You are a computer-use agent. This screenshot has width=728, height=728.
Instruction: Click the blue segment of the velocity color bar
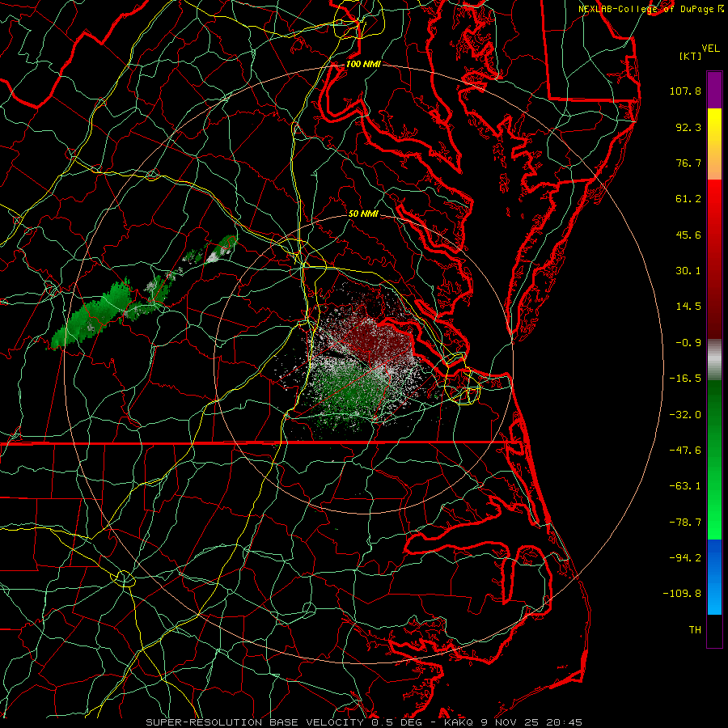[714, 577]
